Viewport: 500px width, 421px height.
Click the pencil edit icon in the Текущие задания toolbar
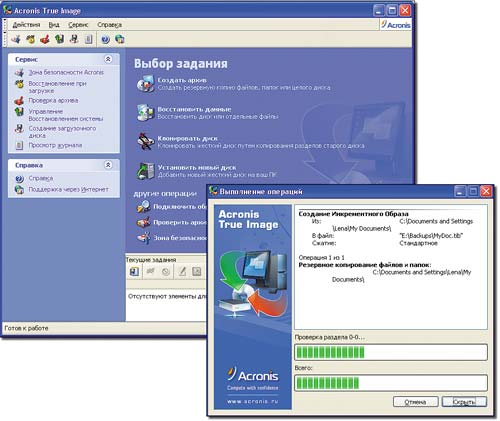182,272
